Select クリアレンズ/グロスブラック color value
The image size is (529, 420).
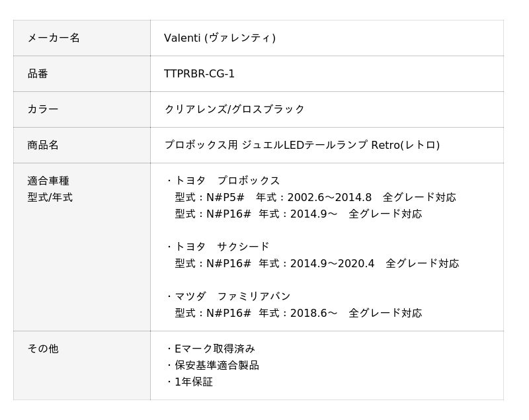[x=235, y=109]
